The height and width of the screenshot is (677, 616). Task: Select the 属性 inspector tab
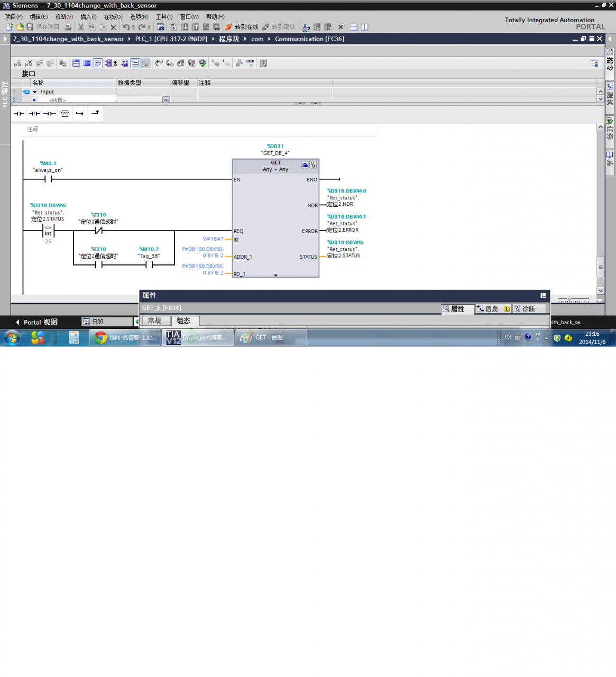pos(457,309)
